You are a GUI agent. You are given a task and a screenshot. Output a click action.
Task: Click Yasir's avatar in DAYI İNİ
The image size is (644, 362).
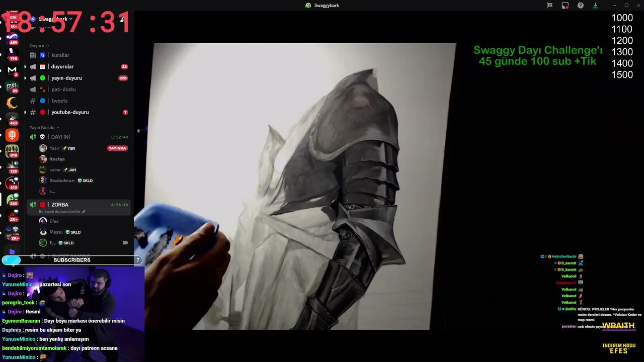pyautogui.click(x=43, y=148)
